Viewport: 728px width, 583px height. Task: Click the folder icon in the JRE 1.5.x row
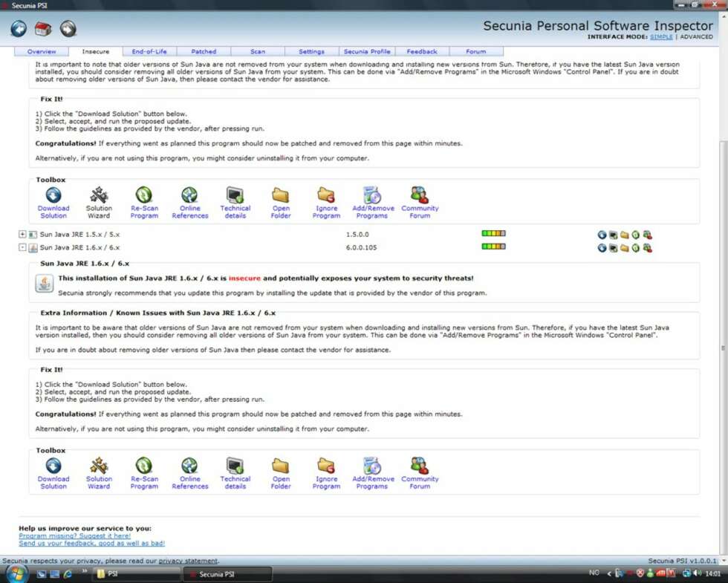pos(625,235)
